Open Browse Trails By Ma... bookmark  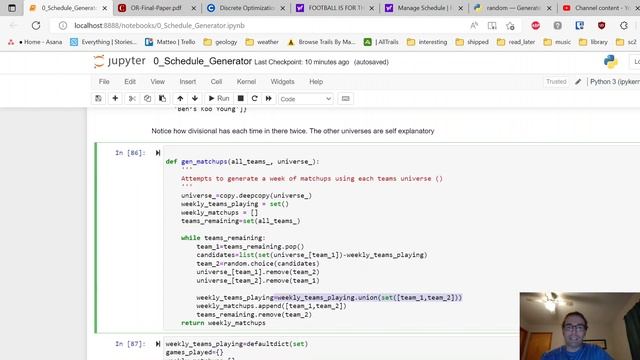(322, 42)
